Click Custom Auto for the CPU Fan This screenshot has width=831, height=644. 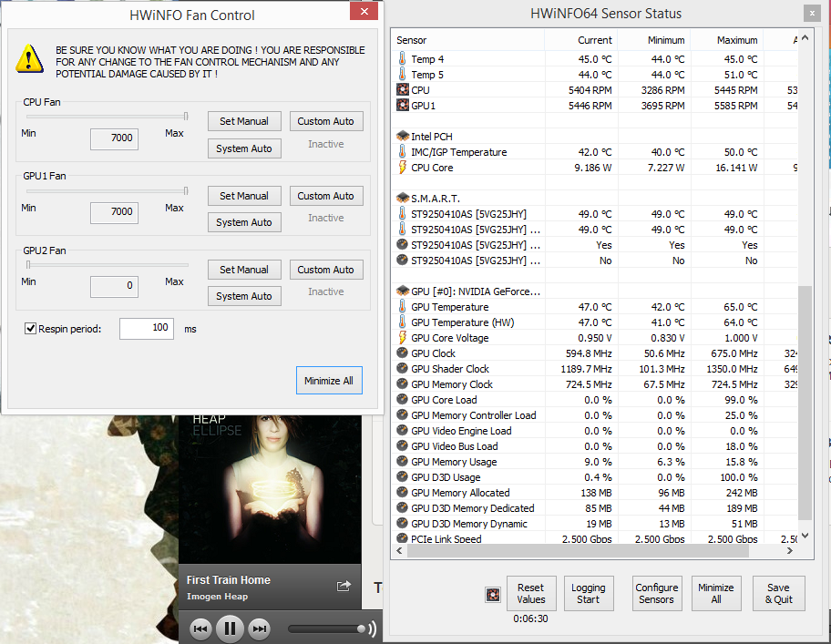click(x=325, y=121)
